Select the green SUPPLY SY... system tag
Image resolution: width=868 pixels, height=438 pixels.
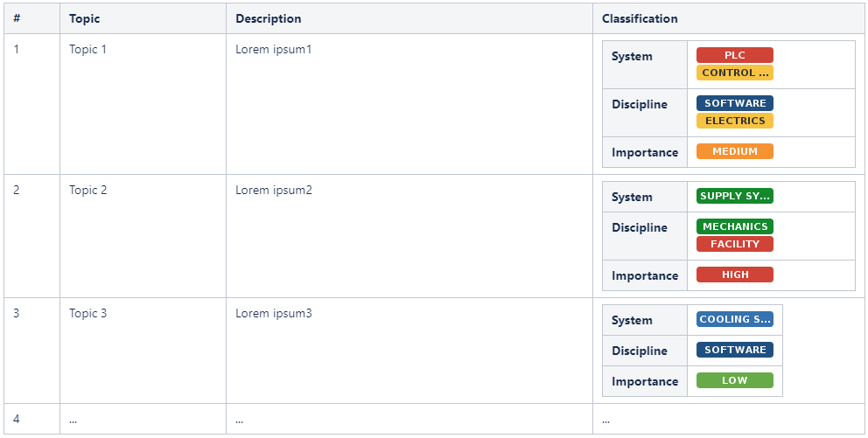[x=734, y=196]
